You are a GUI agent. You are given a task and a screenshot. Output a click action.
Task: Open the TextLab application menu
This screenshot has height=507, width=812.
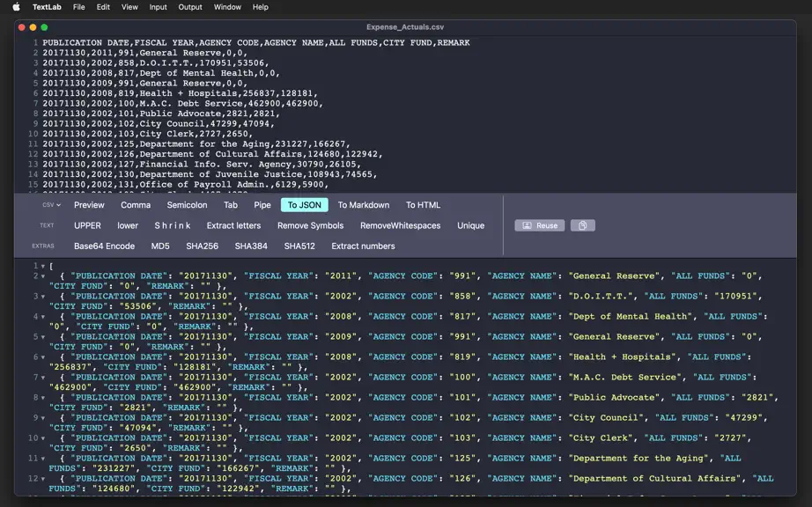point(47,7)
